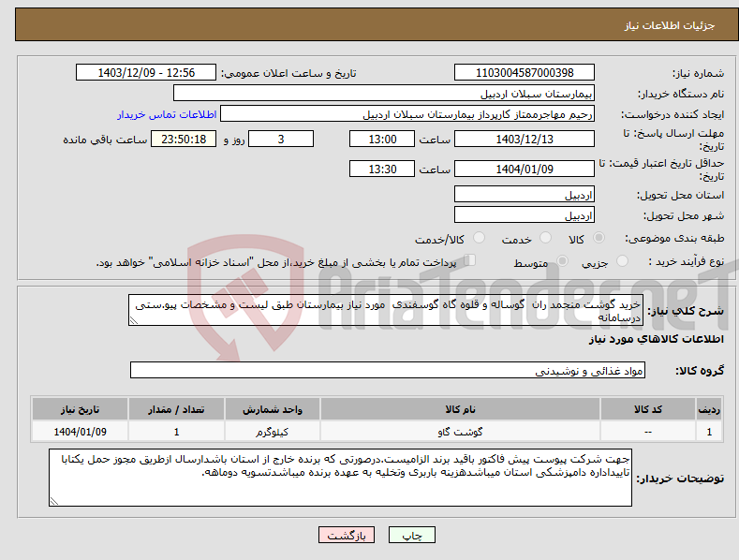Click the بازگشت back button

pos(347,535)
